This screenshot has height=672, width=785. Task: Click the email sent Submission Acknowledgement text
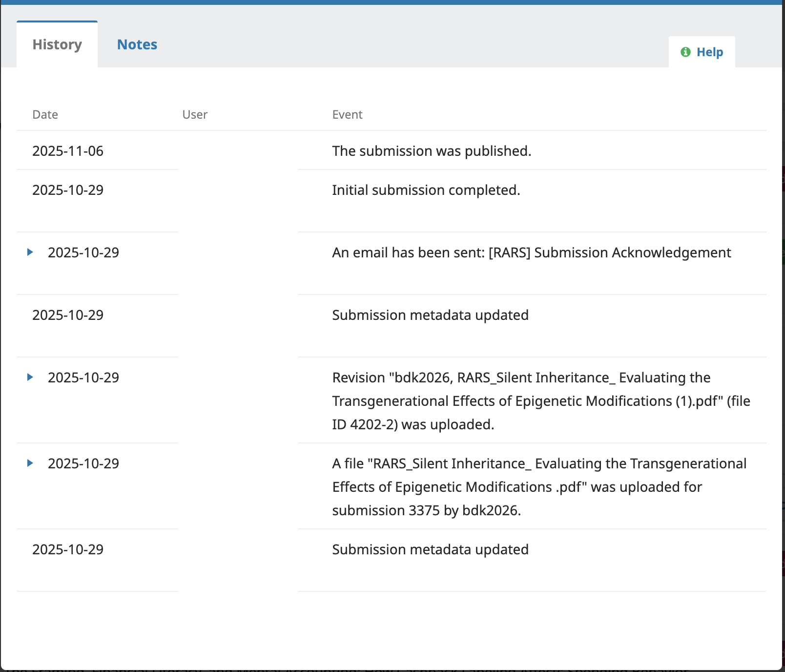[x=531, y=252]
